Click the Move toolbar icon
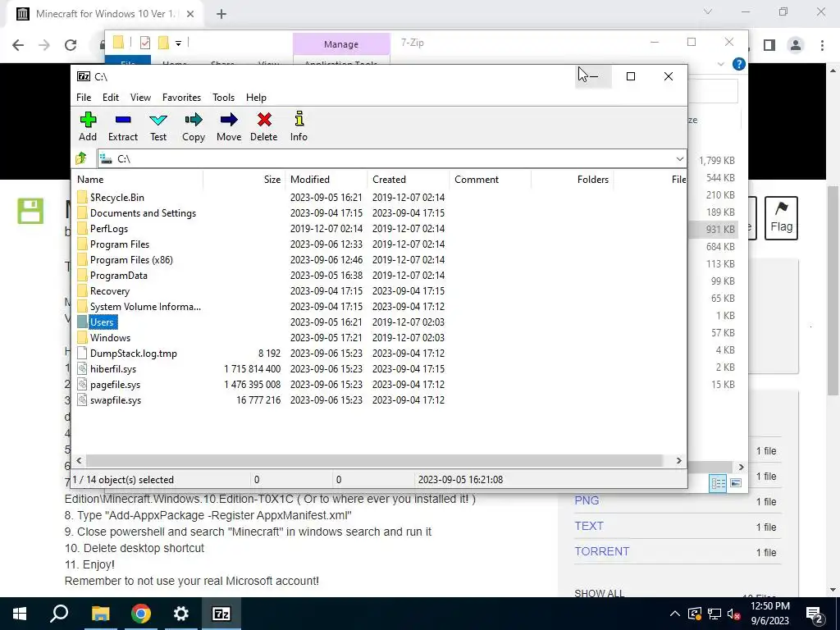The width and height of the screenshot is (840, 630). click(x=229, y=127)
